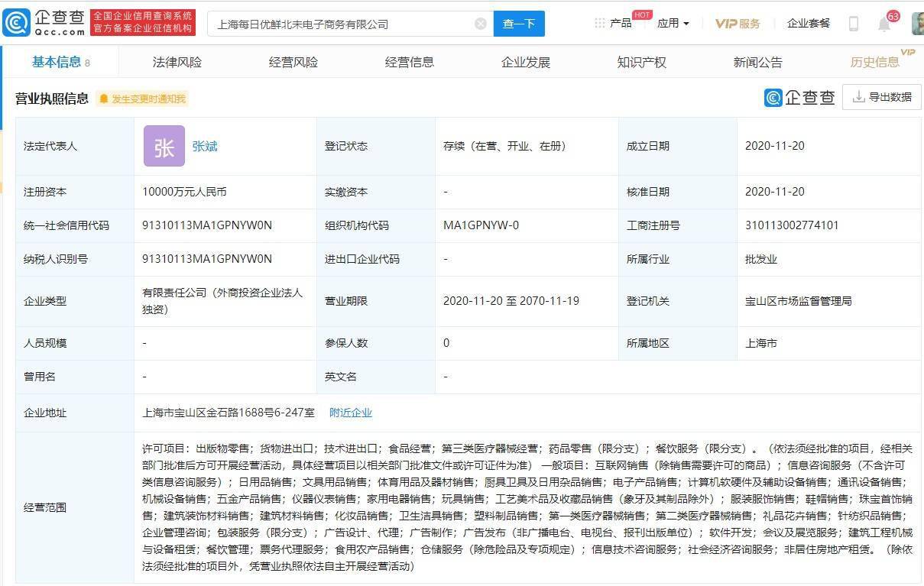Click the 营业执照信息 section heading
The height and width of the screenshot is (586, 924).
click(x=52, y=99)
